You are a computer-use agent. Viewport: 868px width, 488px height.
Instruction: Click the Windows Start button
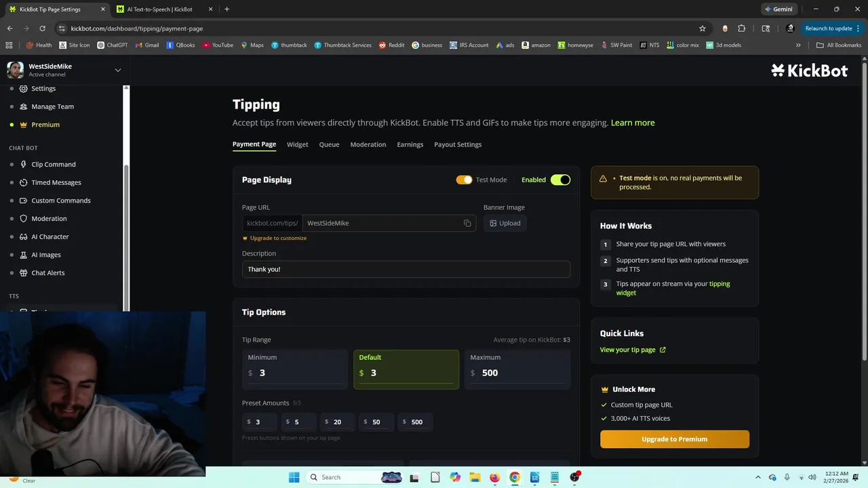click(x=294, y=477)
